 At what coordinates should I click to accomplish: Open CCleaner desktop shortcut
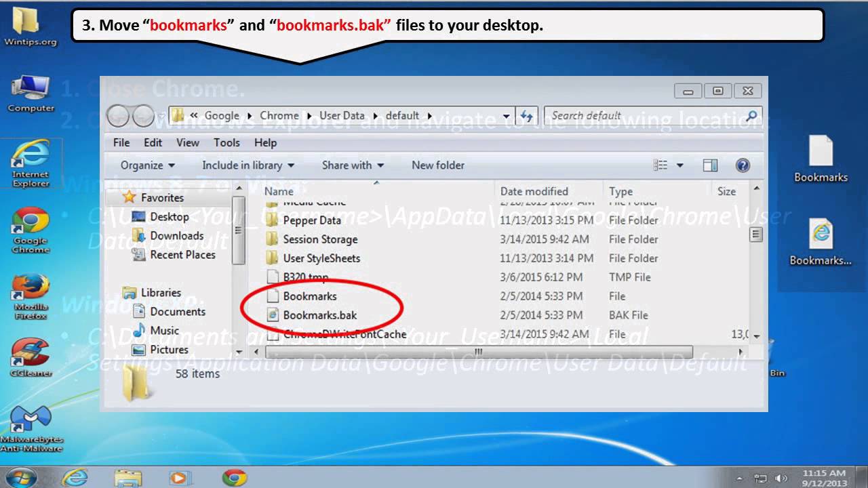[31, 358]
